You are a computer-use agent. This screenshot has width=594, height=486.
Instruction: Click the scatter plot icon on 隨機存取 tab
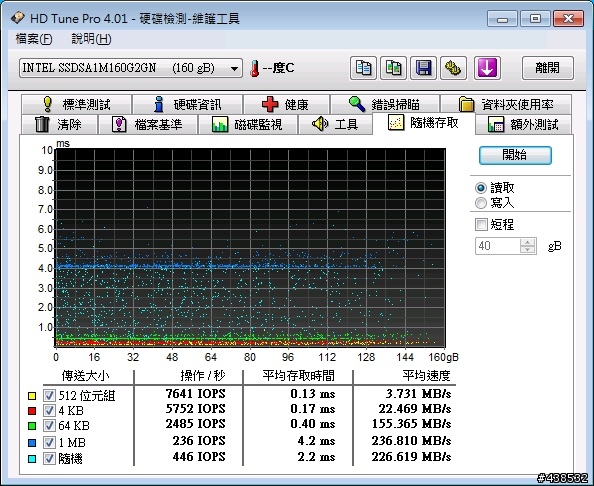coord(395,123)
